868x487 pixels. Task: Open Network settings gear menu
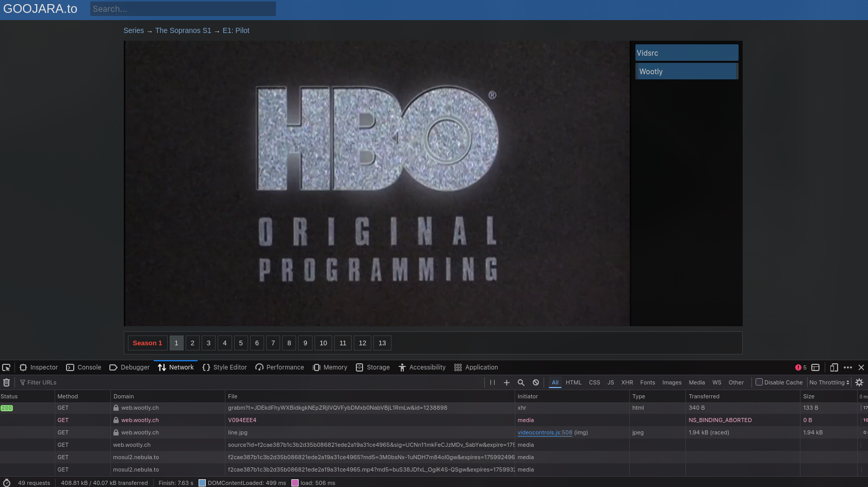pos(859,382)
